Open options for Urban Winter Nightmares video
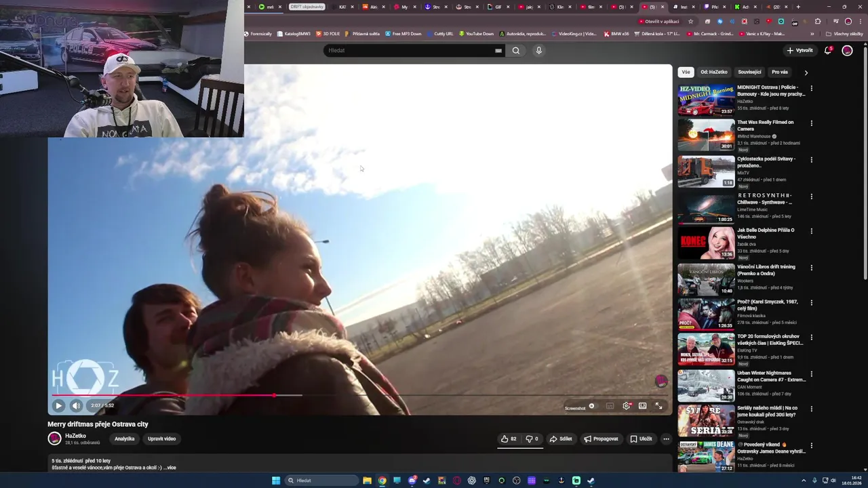Image resolution: width=868 pixels, height=488 pixels. [811, 374]
